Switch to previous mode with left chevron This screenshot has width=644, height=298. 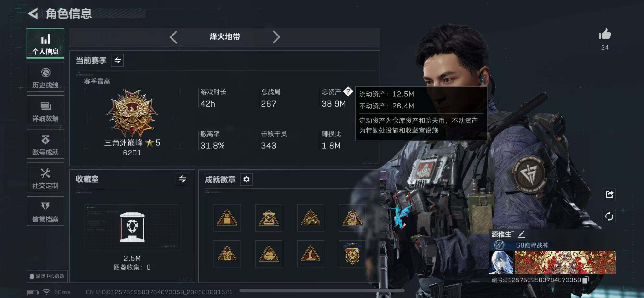click(173, 37)
